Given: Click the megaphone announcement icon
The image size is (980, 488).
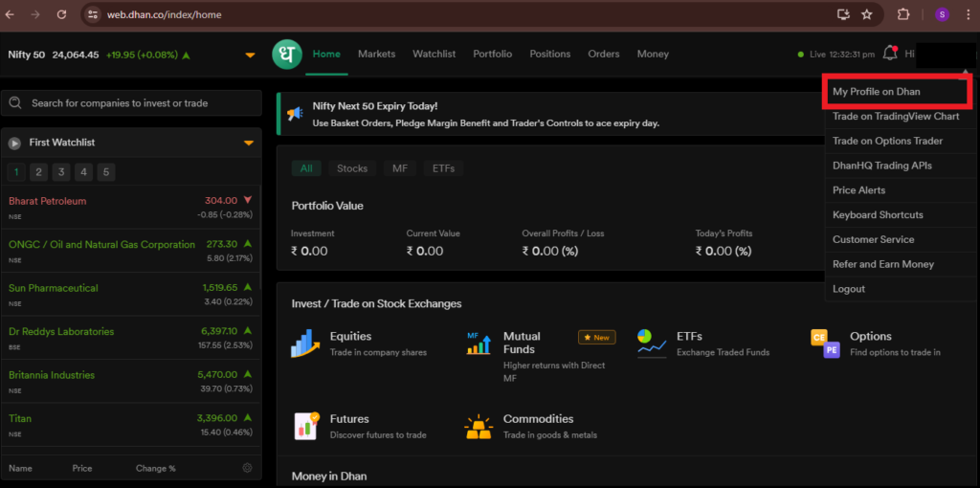Looking at the screenshot, I should [295, 114].
